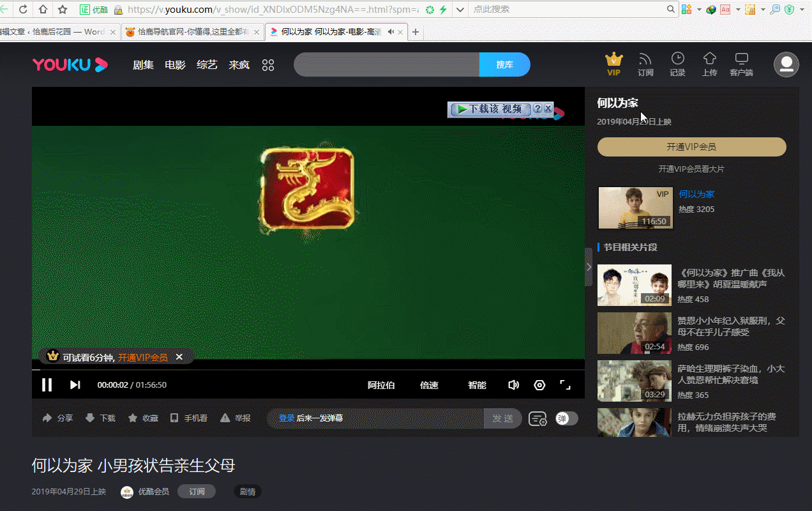Toggle the 弹 danmaku switch
Image resolution: width=812 pixels, height=511 pixels.
567,418
